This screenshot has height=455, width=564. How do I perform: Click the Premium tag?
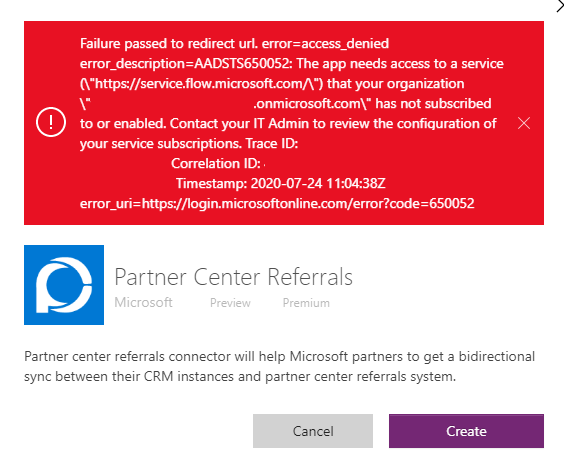pyautogui.click(x=306, y=303)
